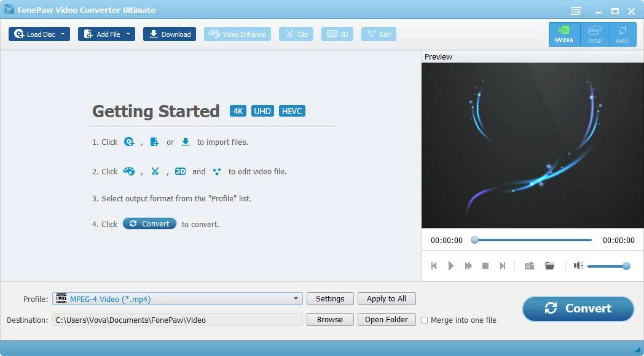Click the add file icon in step 1

[x=154, y=142]
